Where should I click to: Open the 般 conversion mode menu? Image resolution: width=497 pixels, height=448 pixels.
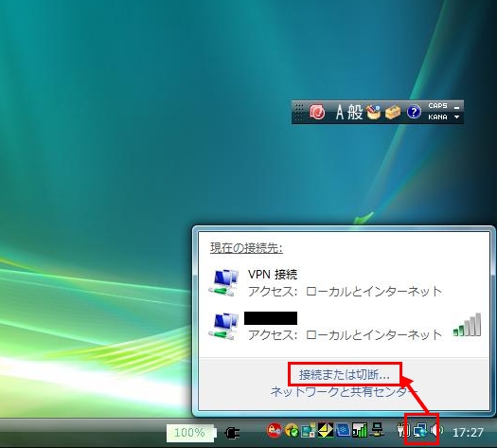click(x=355, y=113)
